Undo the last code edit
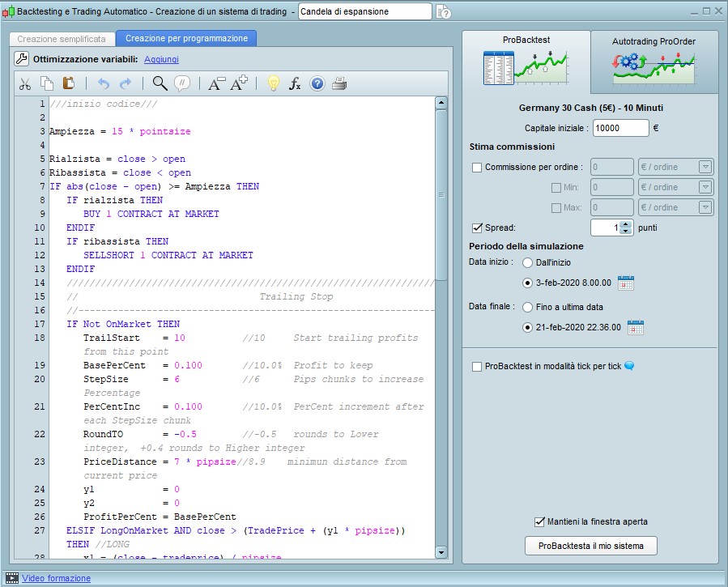The height and width of the screenshot is (587, 728). [103, 83]
